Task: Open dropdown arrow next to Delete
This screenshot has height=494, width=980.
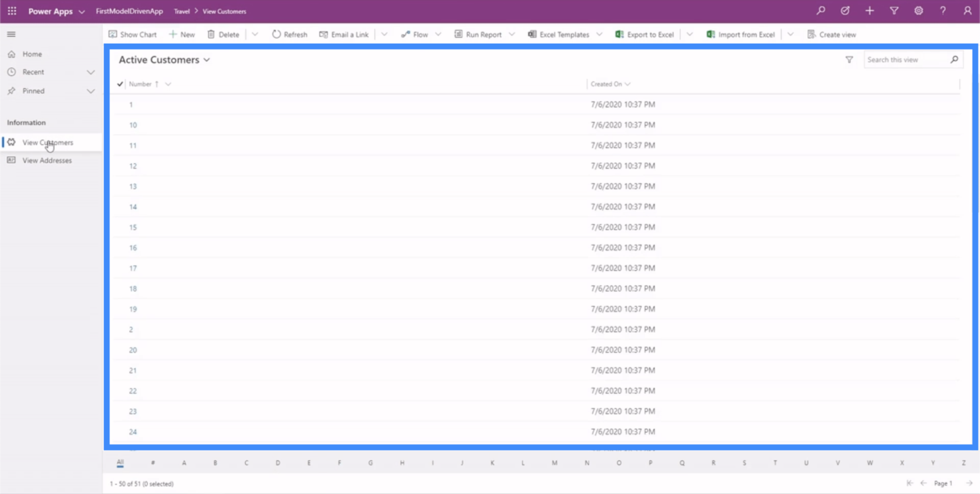Action: 255,34
